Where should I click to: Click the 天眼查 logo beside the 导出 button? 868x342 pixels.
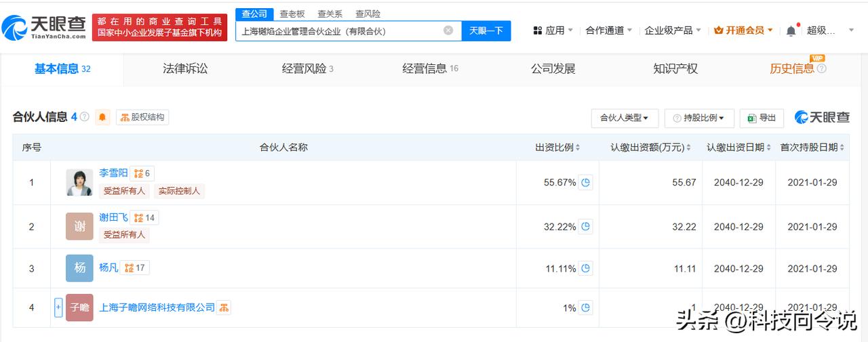(x=823, y=117)
